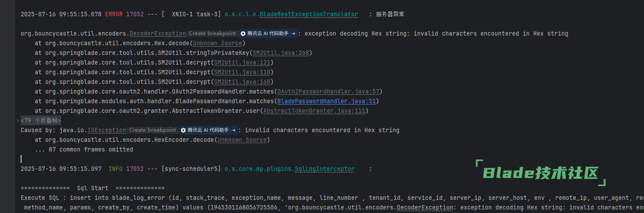644x213 pixels.
Task: Click Tencent Cloud AI icon beside DecoderException
Action: pyautogui.click(x=243, y=33)
